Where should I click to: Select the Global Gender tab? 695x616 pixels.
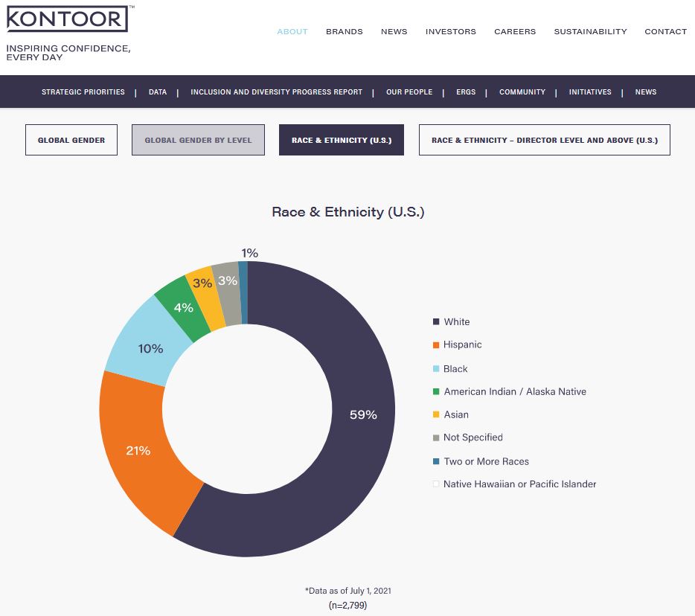pos(71,140)
